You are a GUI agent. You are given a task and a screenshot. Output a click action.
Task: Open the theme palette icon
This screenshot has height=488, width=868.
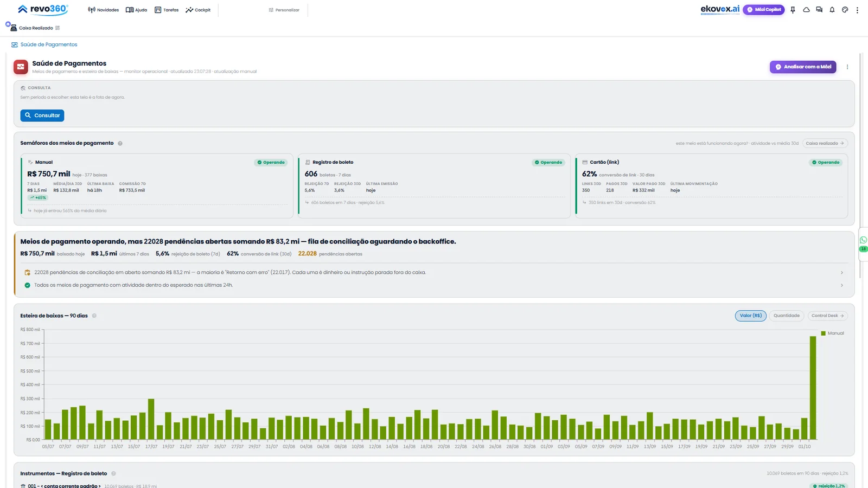point(845,10)
